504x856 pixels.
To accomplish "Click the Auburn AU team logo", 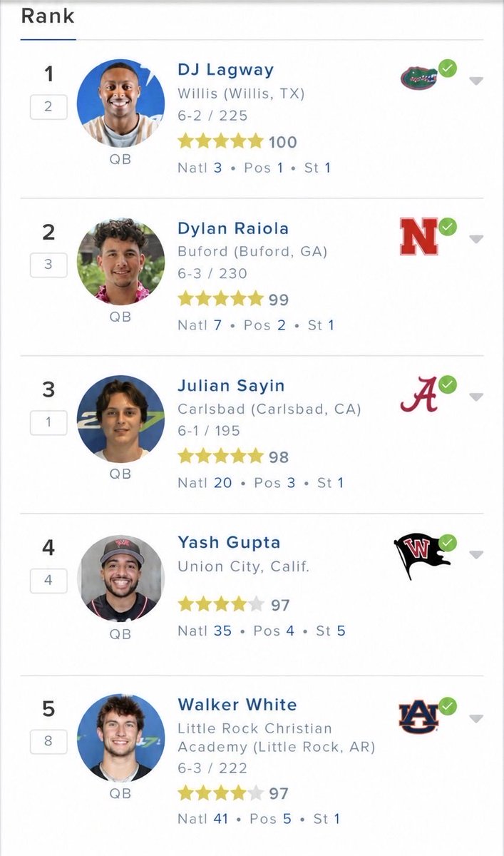I will point(418,718).
